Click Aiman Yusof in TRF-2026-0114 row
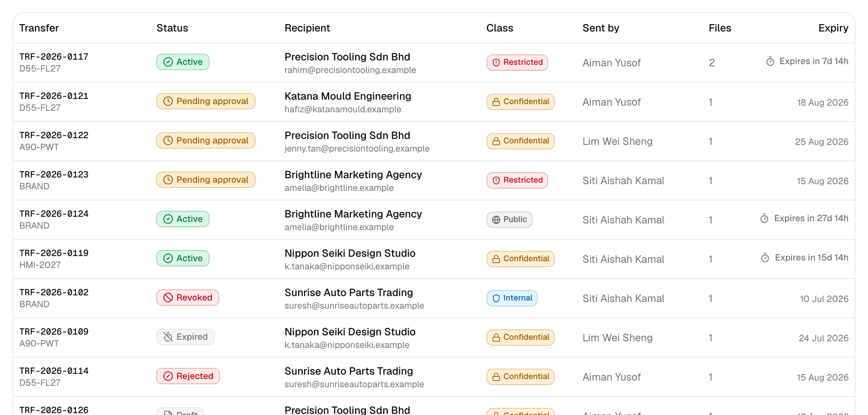The height and width of the screenshot is (415, 868). 611,377
